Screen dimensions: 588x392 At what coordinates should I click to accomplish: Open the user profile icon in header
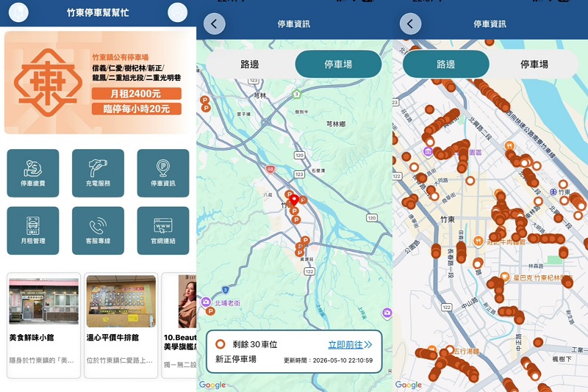[177, 12]
